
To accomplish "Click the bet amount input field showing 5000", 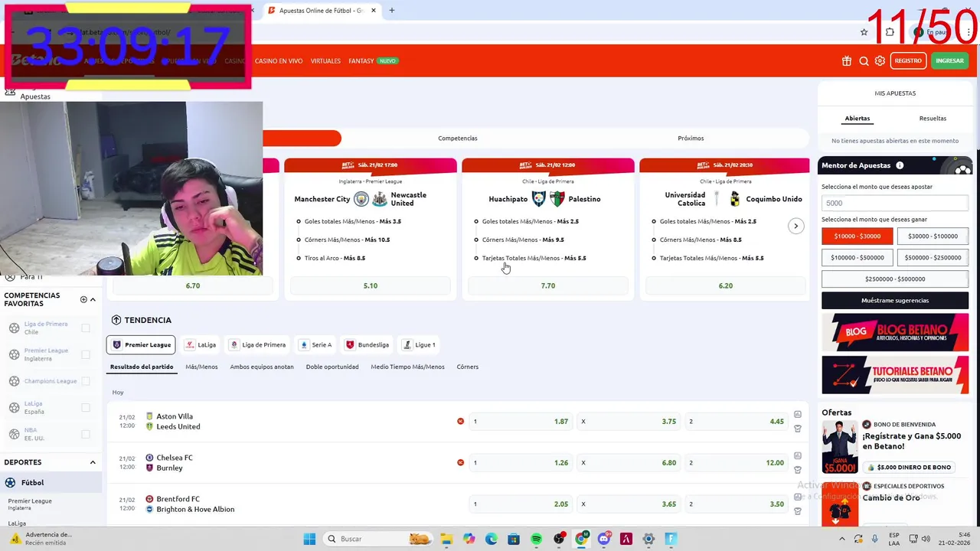I will coord(895,203).
